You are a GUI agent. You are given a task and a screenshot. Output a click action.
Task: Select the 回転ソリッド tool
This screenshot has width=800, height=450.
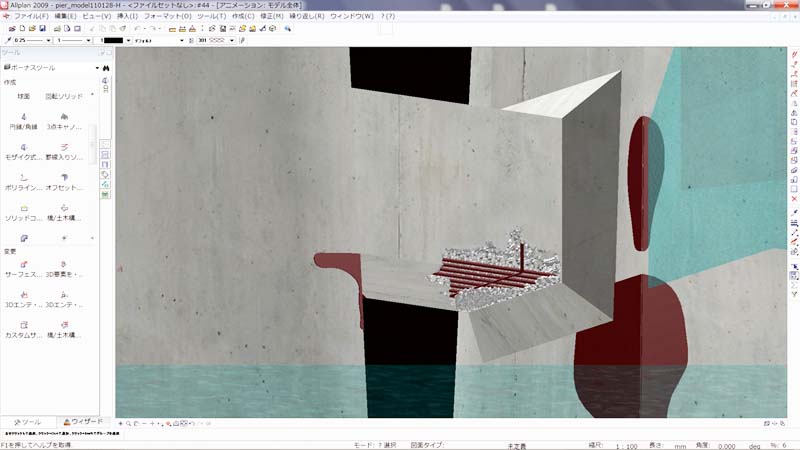click(x=64, y=96)
